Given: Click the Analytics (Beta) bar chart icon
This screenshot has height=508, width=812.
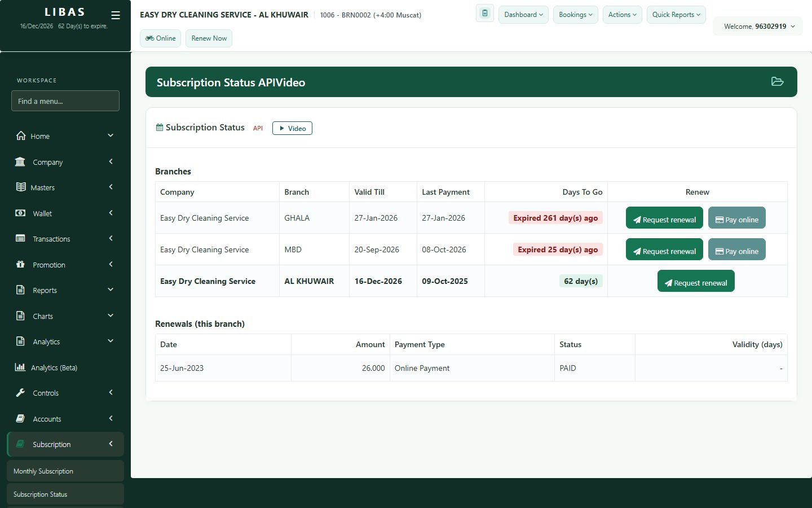Looking at the screenshot, I should click(20, 367).
